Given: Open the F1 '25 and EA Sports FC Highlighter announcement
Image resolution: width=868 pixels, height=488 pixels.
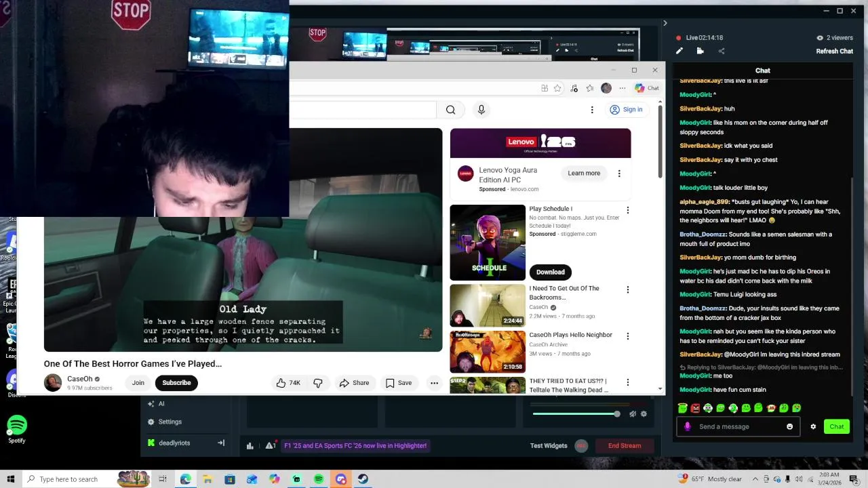Looking at the screenshot, I should pyautogui.click(x=355, y=445).
